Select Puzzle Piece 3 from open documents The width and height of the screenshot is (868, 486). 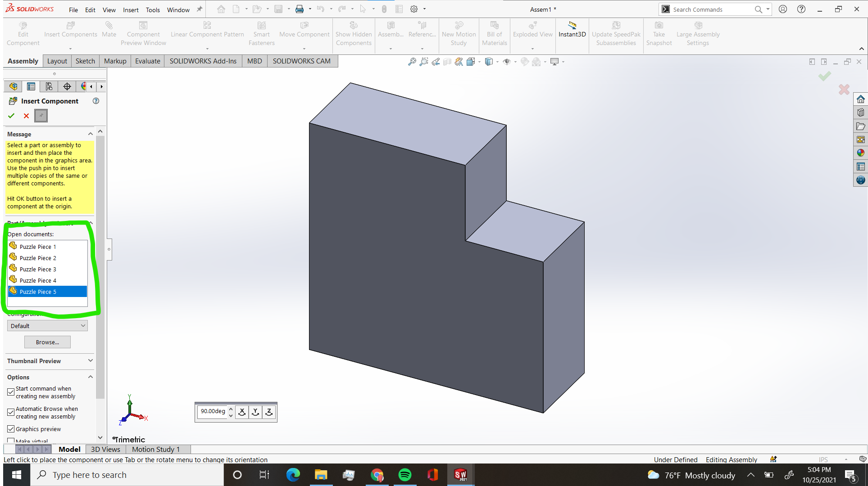(37, 269)
